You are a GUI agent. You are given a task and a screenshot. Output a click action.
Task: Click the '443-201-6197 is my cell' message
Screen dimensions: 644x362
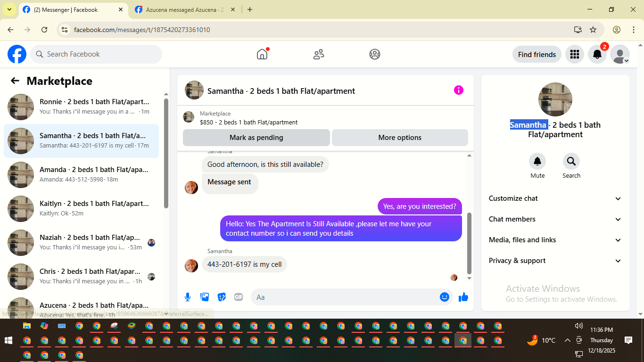pos(244,264)
